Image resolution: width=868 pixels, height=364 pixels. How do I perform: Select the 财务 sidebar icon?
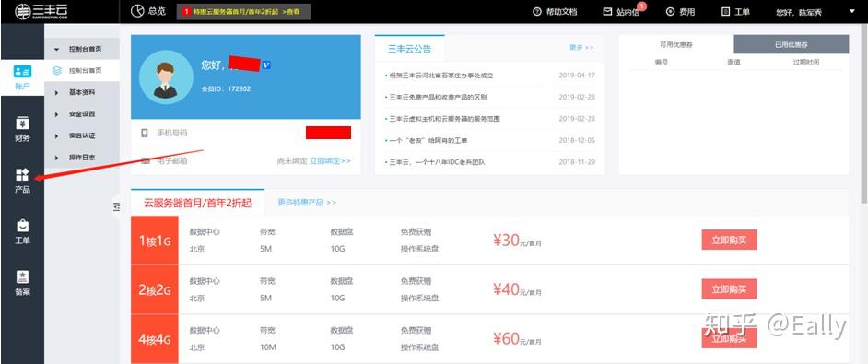[x=22, y=123]
